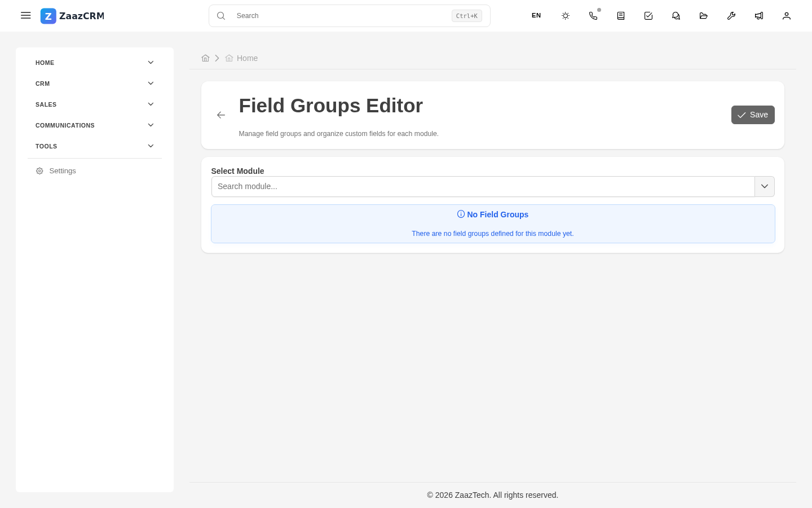Screen dimensions: 812x508
Task: Click 'Field Groups Editor' title
Action: [331, 106]
